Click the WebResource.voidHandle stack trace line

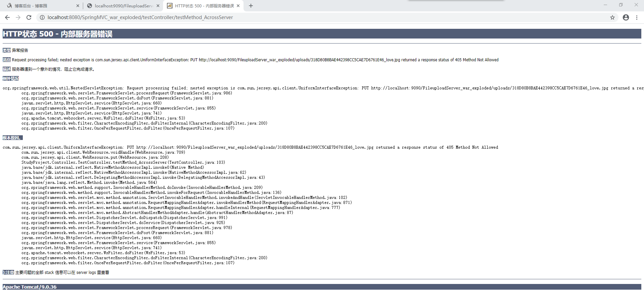click(x=103, y=152)
